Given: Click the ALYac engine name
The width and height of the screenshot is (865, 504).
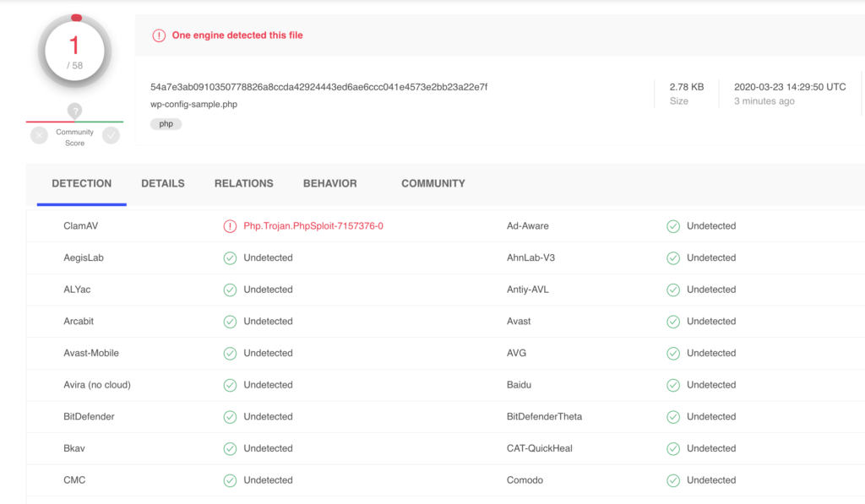Looking at the screenshot, I should [77, 290].
